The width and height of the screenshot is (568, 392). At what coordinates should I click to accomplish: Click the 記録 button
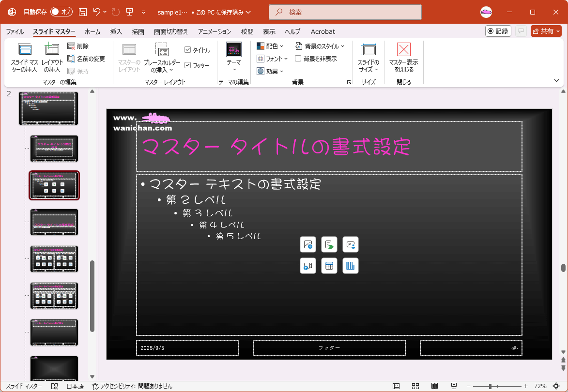coord(498,31)
